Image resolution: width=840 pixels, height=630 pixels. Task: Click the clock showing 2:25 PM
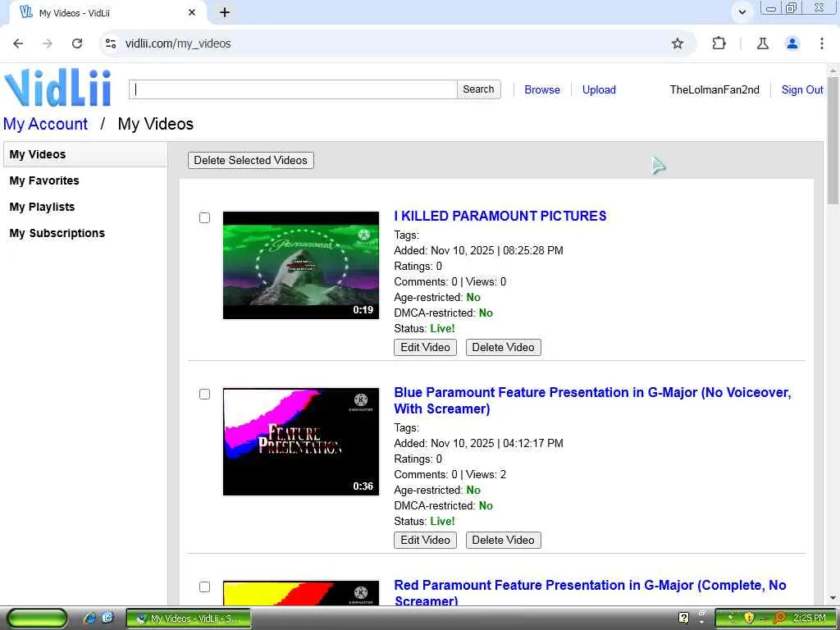(810, 619)
